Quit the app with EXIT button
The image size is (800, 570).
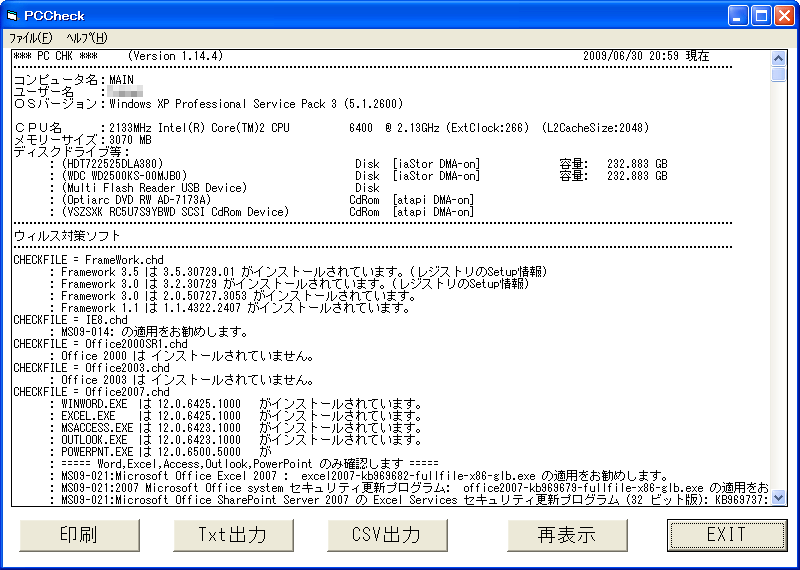[727, 535]
